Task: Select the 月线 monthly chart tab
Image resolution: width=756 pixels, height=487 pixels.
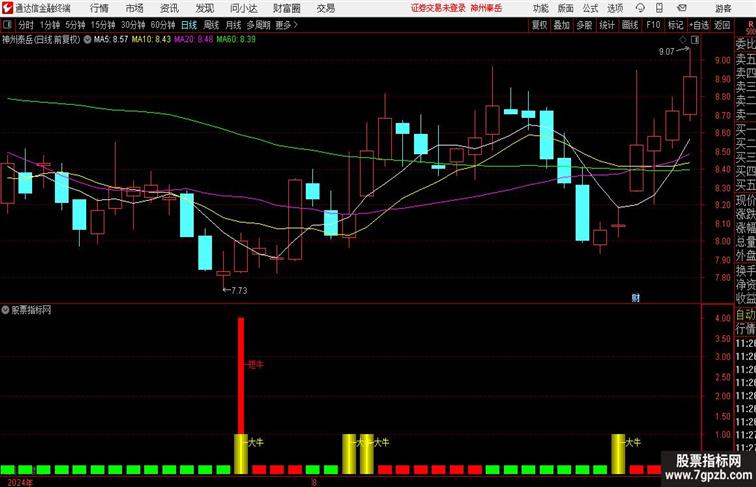Action: [x=233, y=25]
